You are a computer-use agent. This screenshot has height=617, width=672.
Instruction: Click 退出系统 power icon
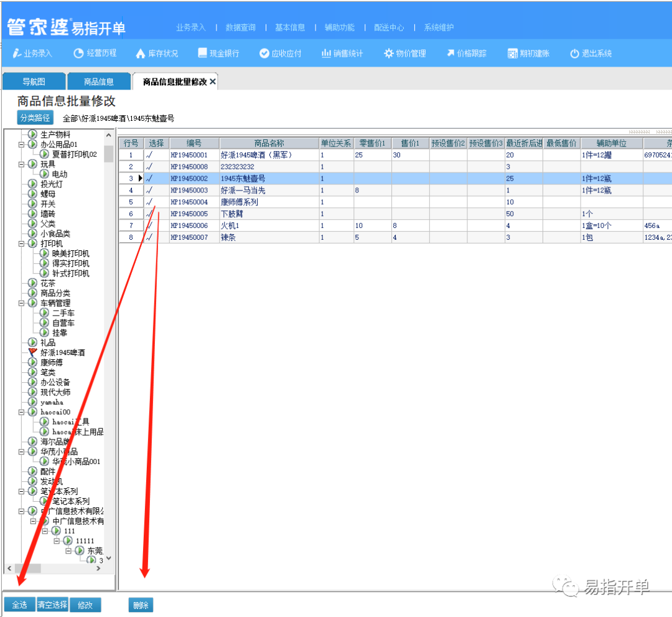575,54
